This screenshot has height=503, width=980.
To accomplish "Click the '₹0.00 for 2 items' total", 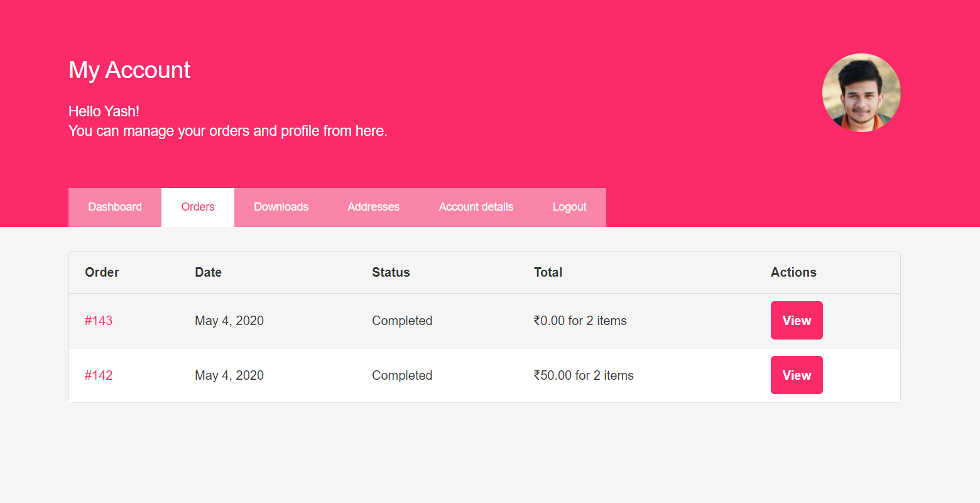I will [580, 321].
